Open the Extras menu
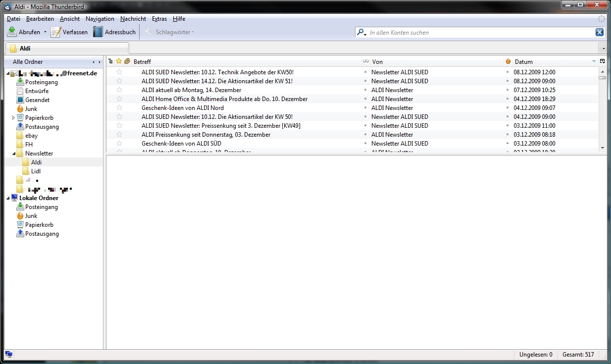 pos(159,19)
